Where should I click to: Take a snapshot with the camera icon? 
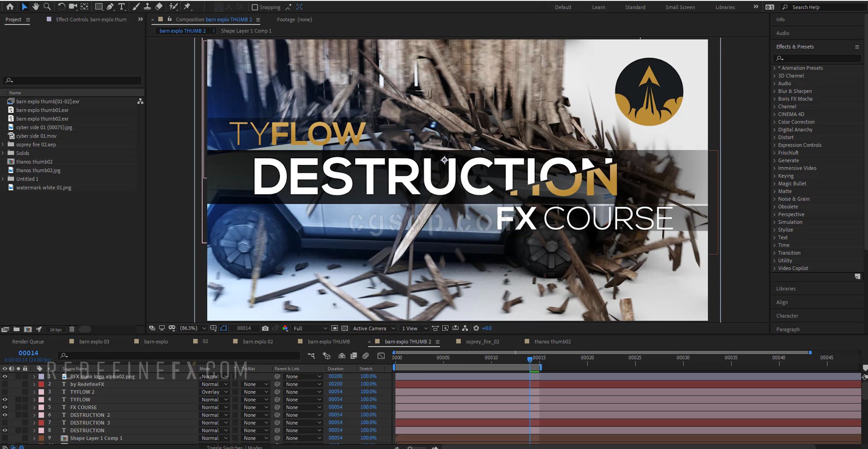pyautogui.click(x=265, y=328)
